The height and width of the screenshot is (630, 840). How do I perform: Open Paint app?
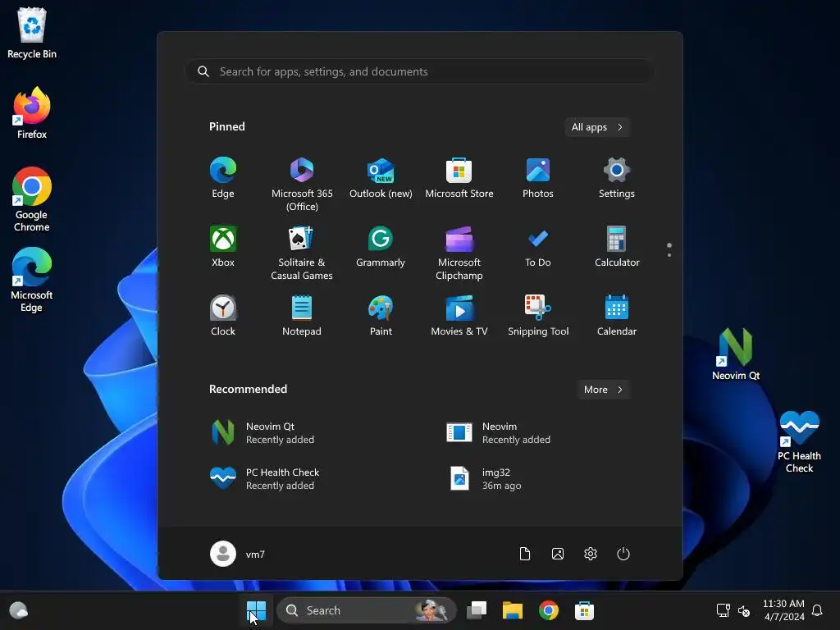381,316
